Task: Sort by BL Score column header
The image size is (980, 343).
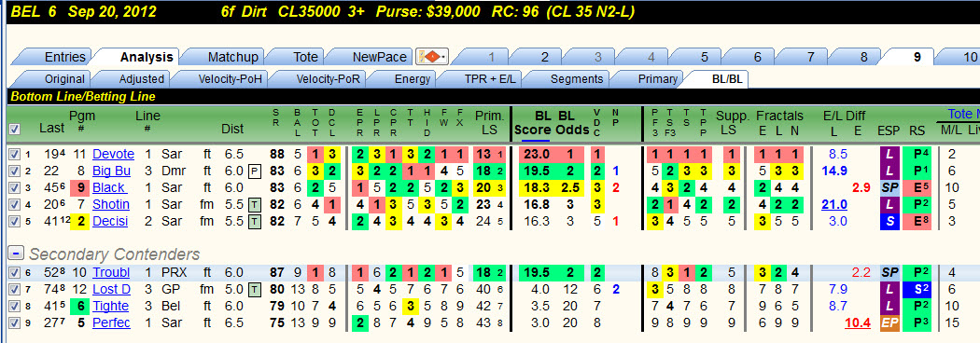Action: coord(533,123)
